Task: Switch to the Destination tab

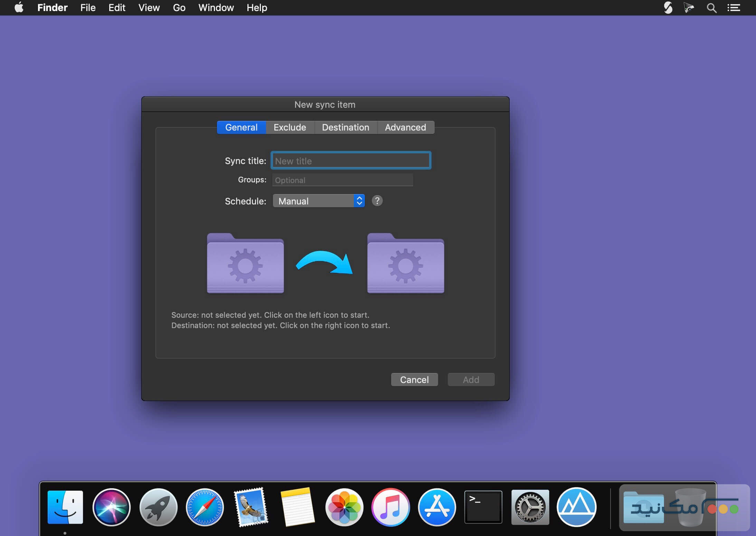Action: pyautogui.click(x=345, y=127)
